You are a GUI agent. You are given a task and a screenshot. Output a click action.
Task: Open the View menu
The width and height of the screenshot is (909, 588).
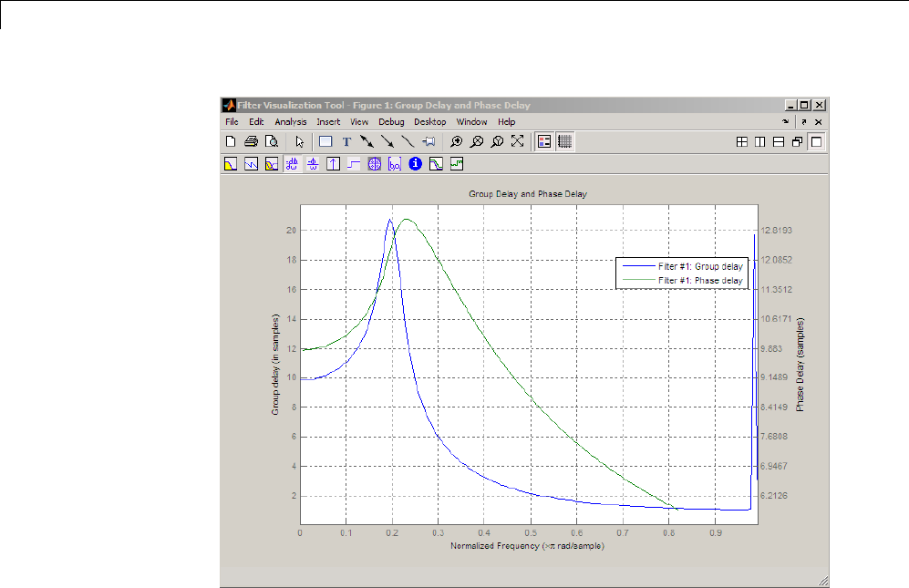(x=359, y=122)
